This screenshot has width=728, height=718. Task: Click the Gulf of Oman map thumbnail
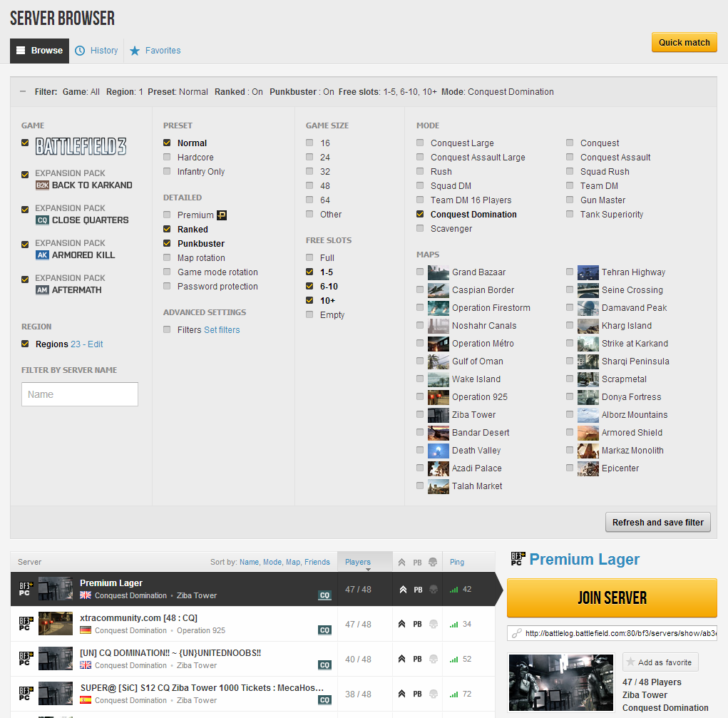click(439, 361)
